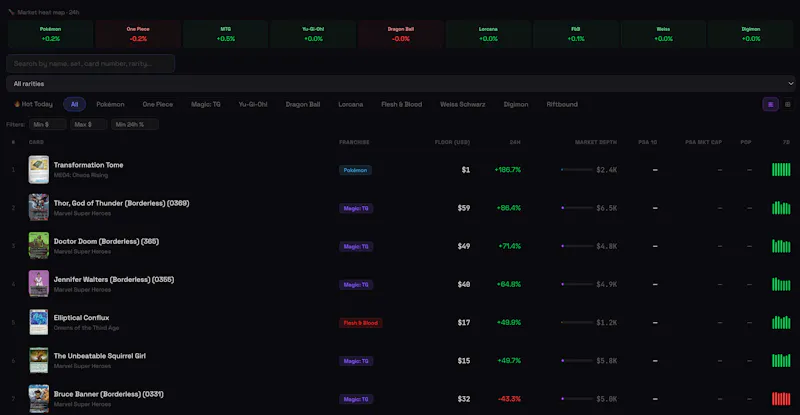800x415 pixels.
Task: Open The Unbeatable Squirrel Girl thumbnail
Action: tap(39, 360)
